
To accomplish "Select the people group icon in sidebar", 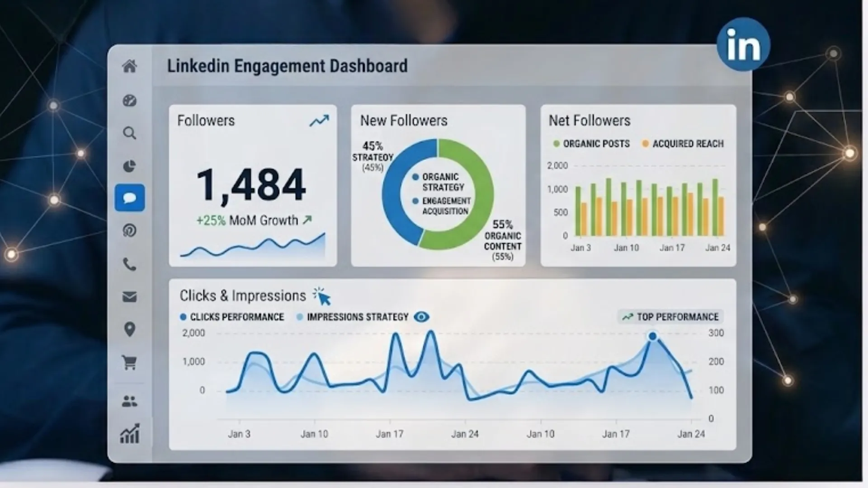I will coord(130,401).
